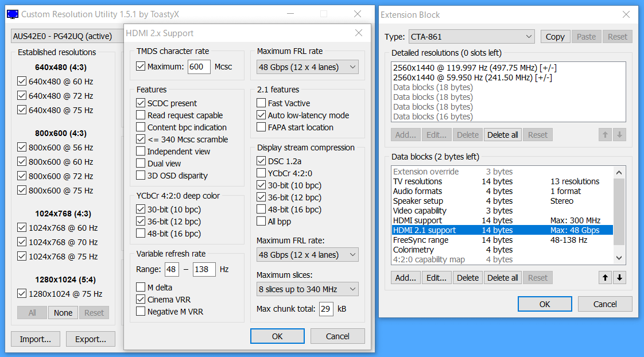
Task: Enable Fast Vactive feature
Action: [x=261, y=103]
